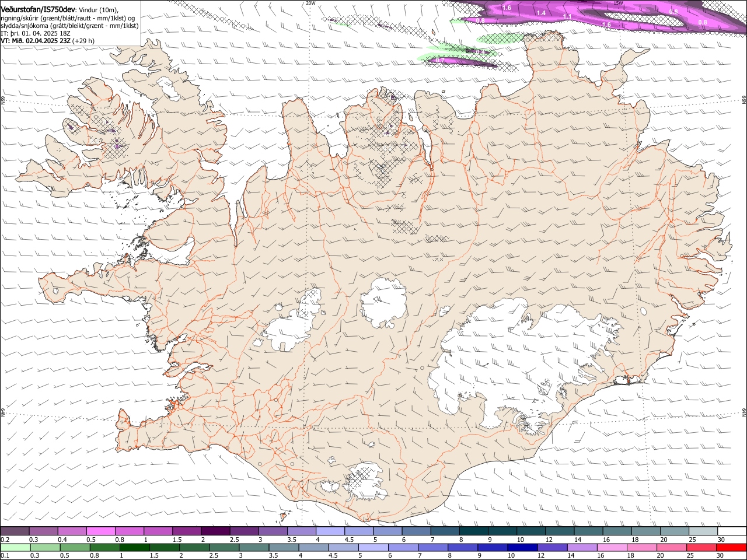
Task: Pick the bright red swatch at 30 in lower legend
Action: pos(731,547)
